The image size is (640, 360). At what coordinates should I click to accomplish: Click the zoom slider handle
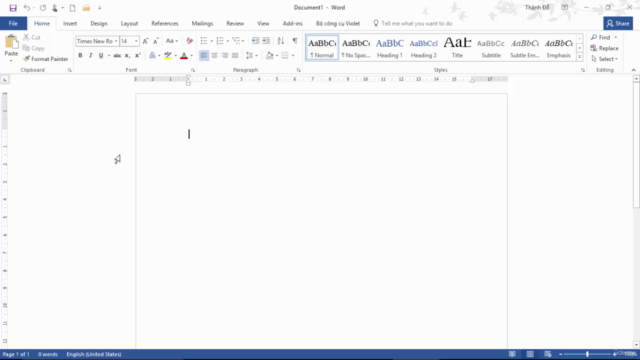(x=587, y=354)
